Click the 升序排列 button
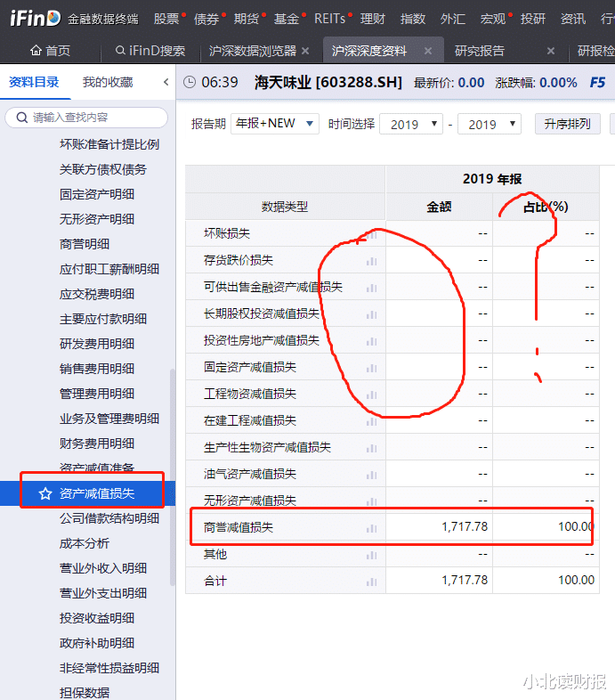 click(x=567, y=124)
